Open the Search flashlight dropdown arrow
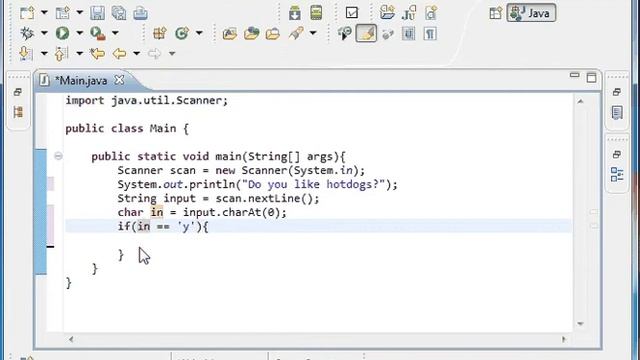Image resolution: width=640 pixels, height=360 pixels. [313, 33]
